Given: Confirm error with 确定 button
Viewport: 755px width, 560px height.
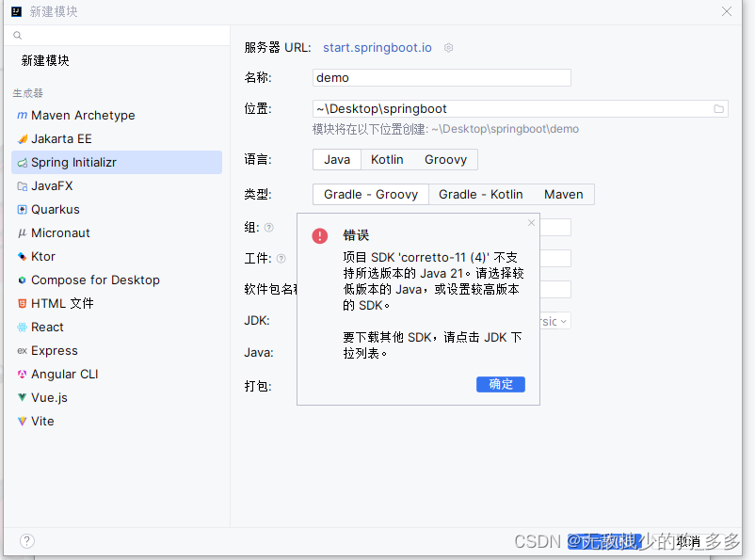Looking at the screenshot, I should 501,384.
